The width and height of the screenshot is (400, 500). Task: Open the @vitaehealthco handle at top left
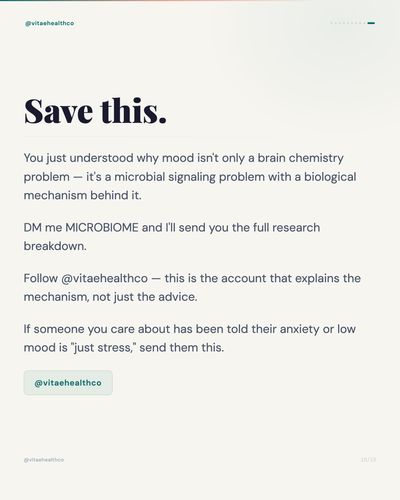50,23
